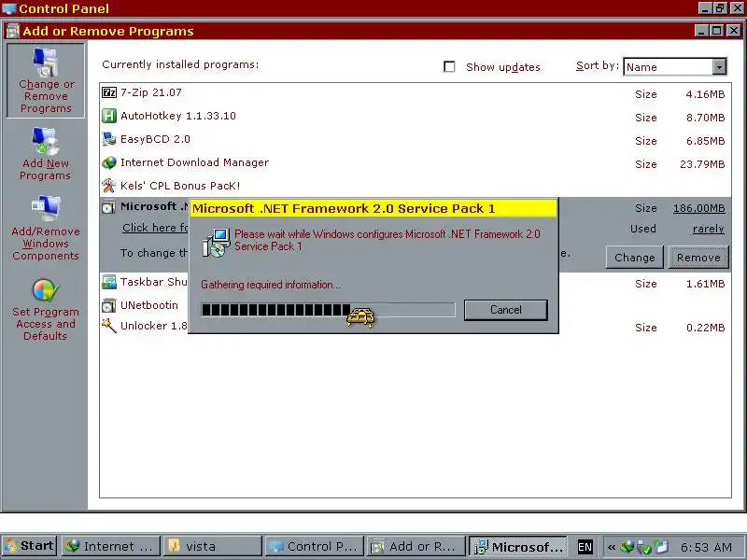Expand hidden tray icons chevron

(612, 547)
